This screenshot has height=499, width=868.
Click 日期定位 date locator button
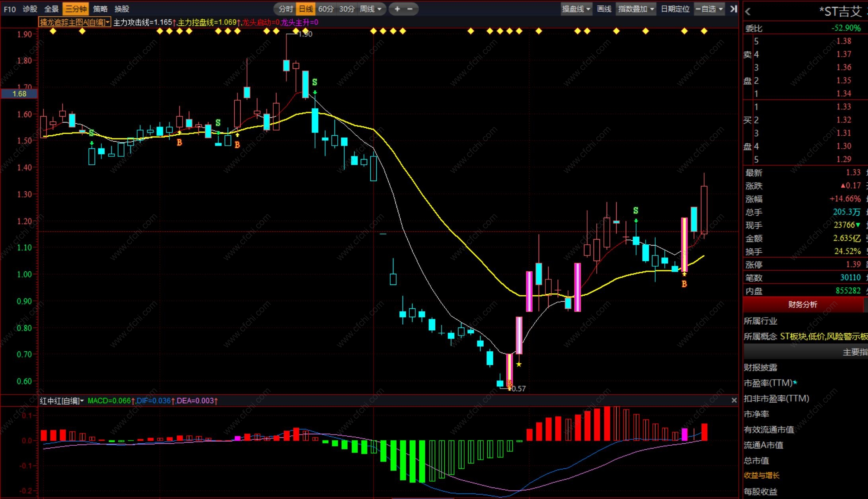coord(675,9)
